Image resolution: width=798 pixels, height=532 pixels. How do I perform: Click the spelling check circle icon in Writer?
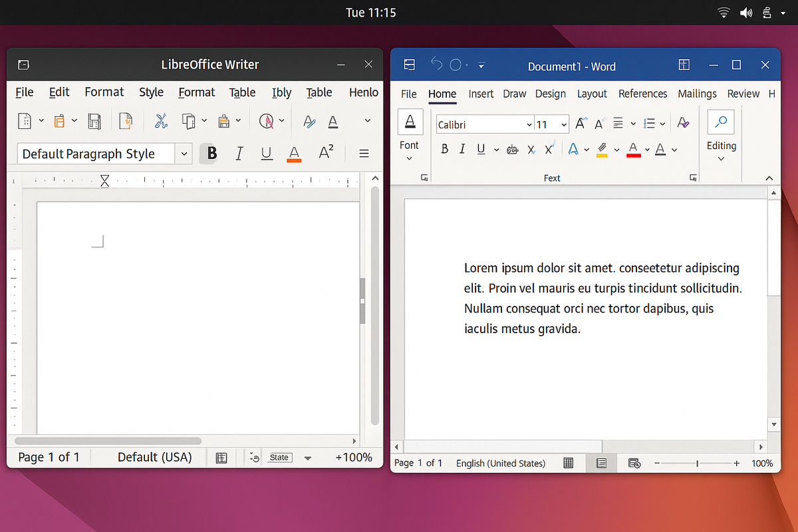(267, 120)
